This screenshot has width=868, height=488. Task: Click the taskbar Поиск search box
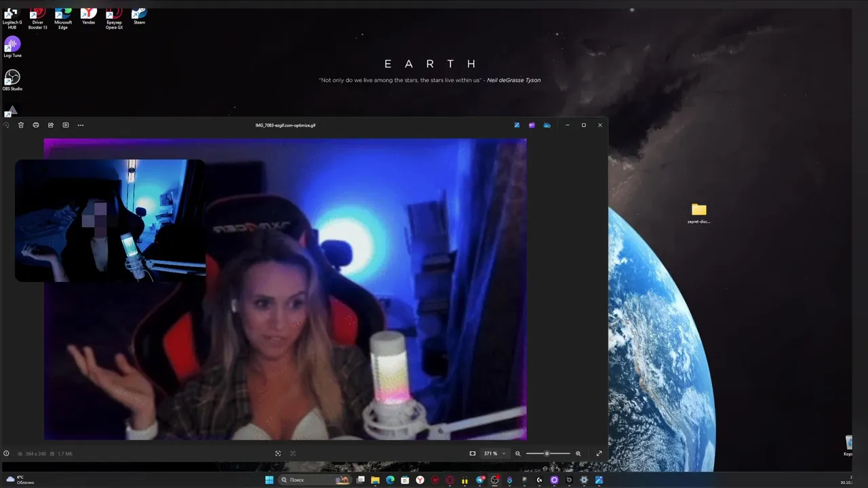tap(315, 480)
